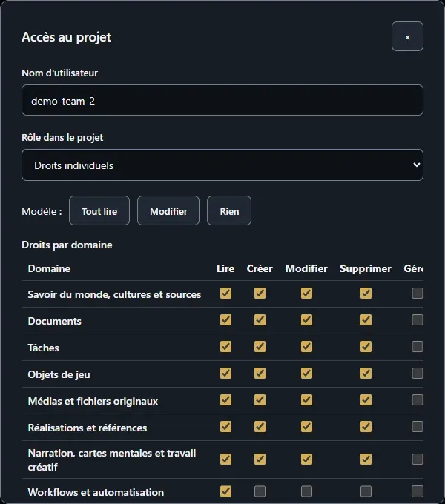Image resolution: width=445 pixels, height=504 pixels.
Task: Uncheck Créer for Médias et fichiers originaux
Action: tap(260, 399)
